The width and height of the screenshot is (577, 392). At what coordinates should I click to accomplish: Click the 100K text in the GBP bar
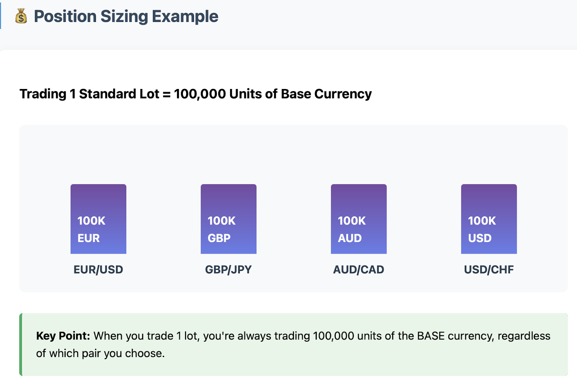tap(221, 220)
